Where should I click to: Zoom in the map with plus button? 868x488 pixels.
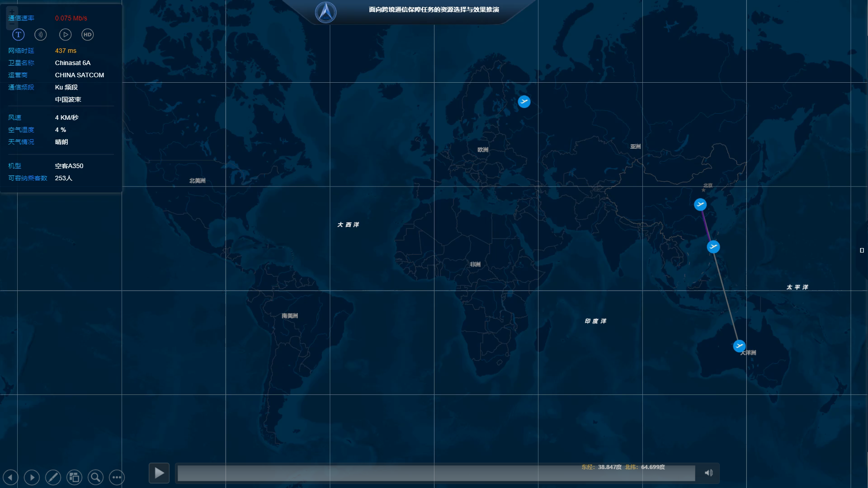click(12, 12)
